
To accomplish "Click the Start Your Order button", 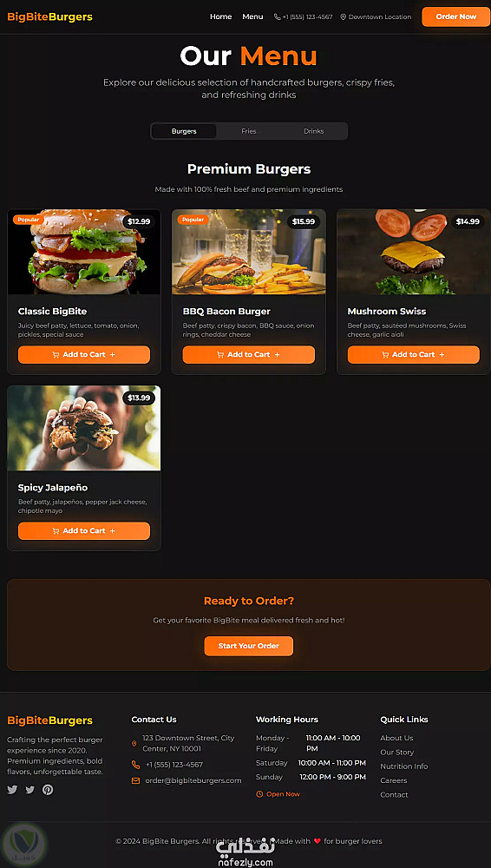I will click(249, 646).
